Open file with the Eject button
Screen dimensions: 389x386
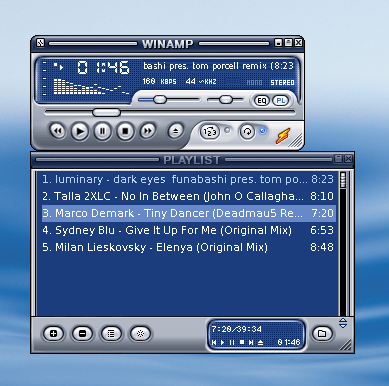pyautogui.click(x=175, y=131)
